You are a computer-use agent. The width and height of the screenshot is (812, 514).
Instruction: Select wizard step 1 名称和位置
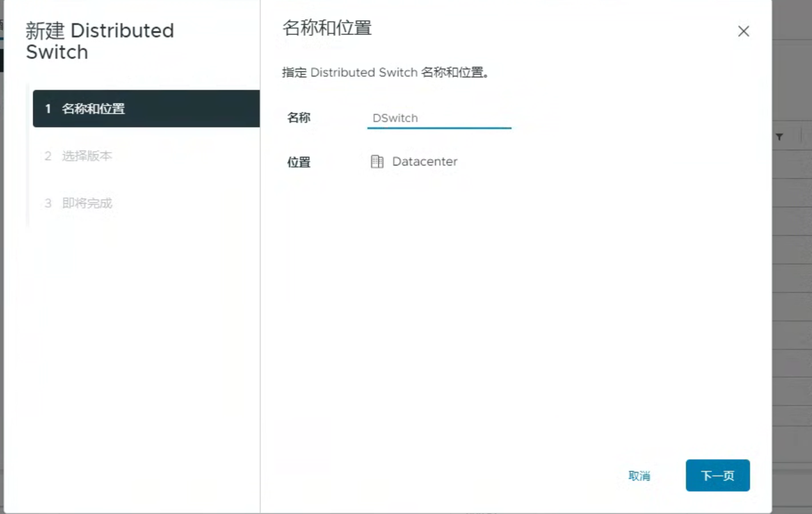pyautogui.click(x=146, y=109)
